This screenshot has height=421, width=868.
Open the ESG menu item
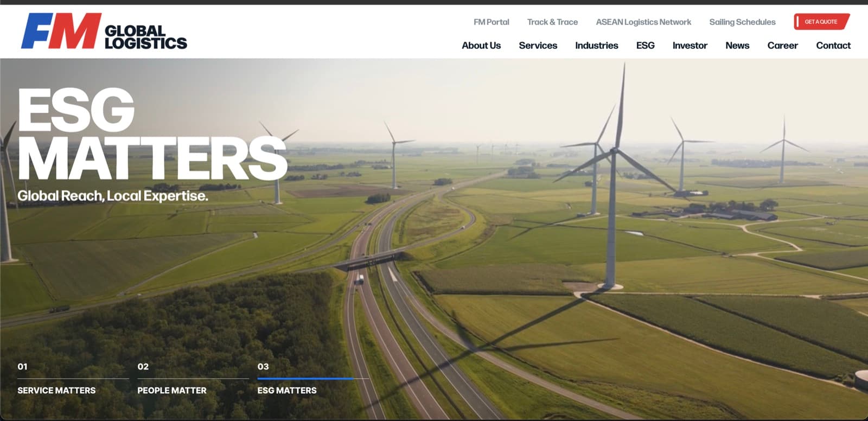tap(645, 46)
